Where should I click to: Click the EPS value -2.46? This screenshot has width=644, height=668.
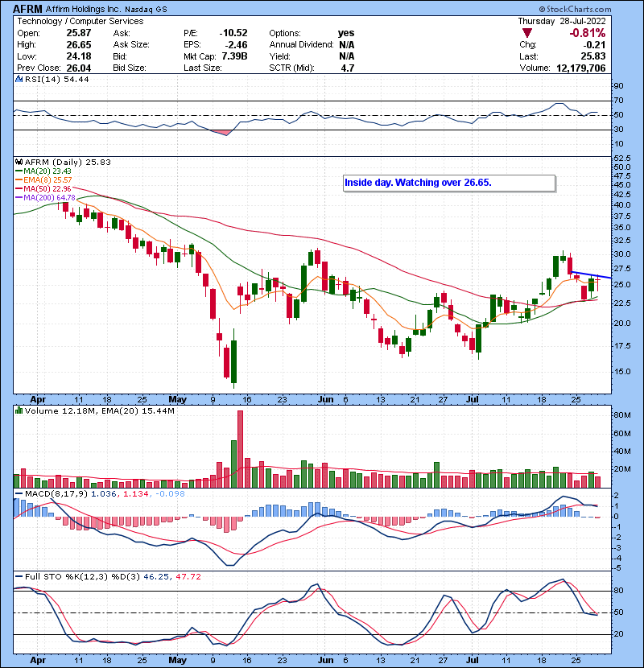tap(236, 45)
